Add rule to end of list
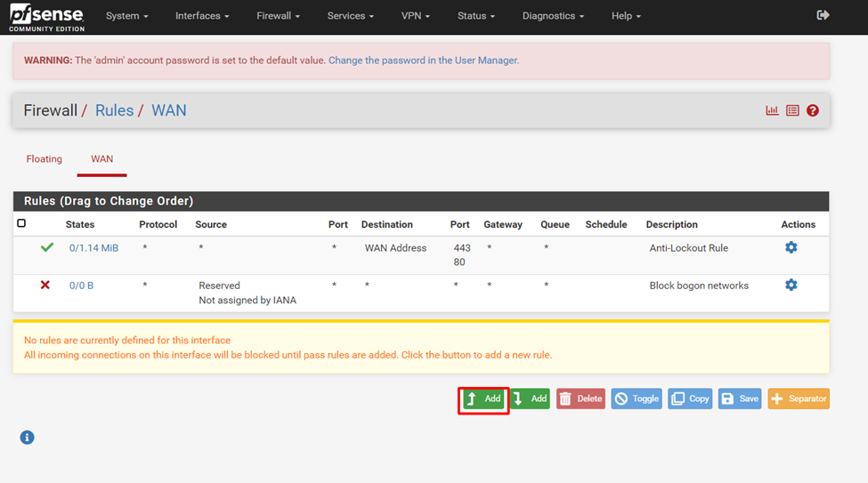This screenshot has height=483, width=868. (x=530, y=399)
